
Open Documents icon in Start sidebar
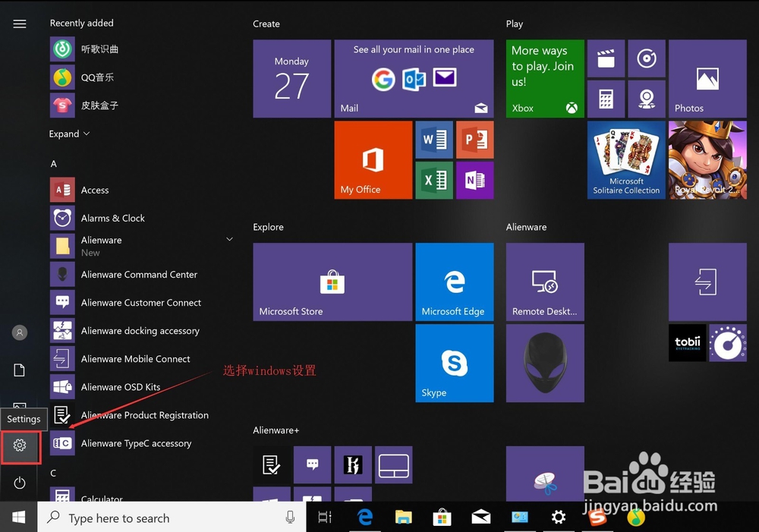[x=20, y=370]
